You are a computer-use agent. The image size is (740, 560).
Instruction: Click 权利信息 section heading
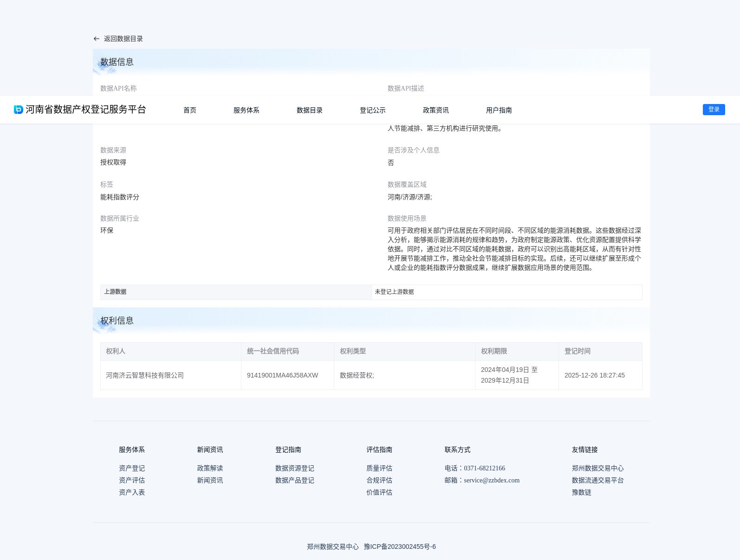117,320
